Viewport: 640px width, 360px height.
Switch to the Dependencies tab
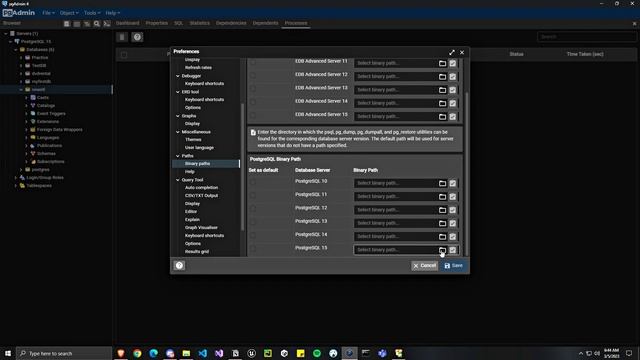point(231,23)
